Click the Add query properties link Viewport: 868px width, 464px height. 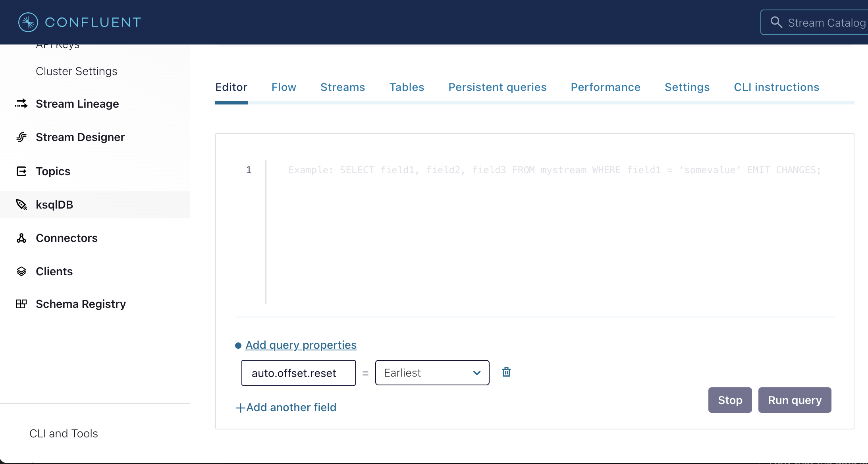[301, 345]
